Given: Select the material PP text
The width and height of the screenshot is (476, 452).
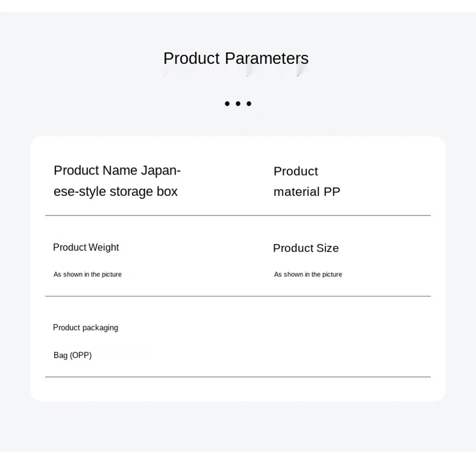Looking at the screenshot, I should click(x=307, y=192).
